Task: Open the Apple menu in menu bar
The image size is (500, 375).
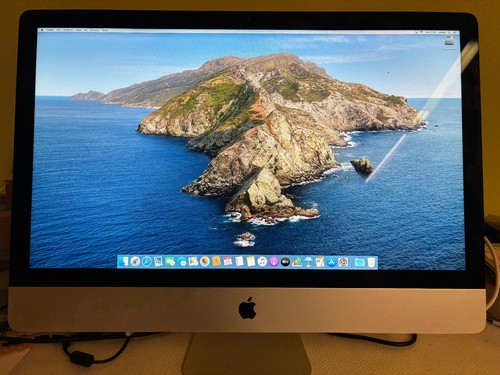Action: [42, 30]
